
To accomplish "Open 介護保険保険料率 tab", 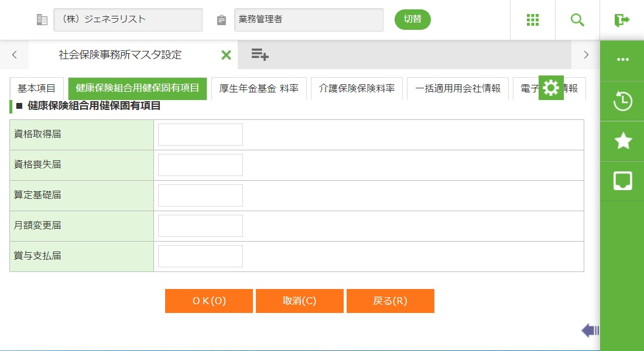I will [357, 88].
